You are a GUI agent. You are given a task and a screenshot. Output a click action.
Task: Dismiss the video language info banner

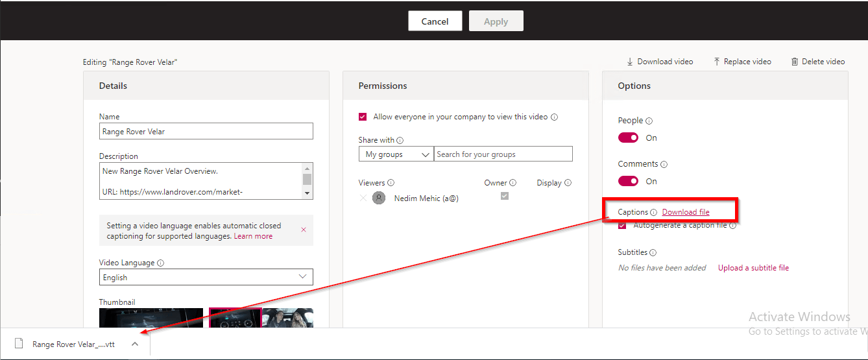click(304, 230)
